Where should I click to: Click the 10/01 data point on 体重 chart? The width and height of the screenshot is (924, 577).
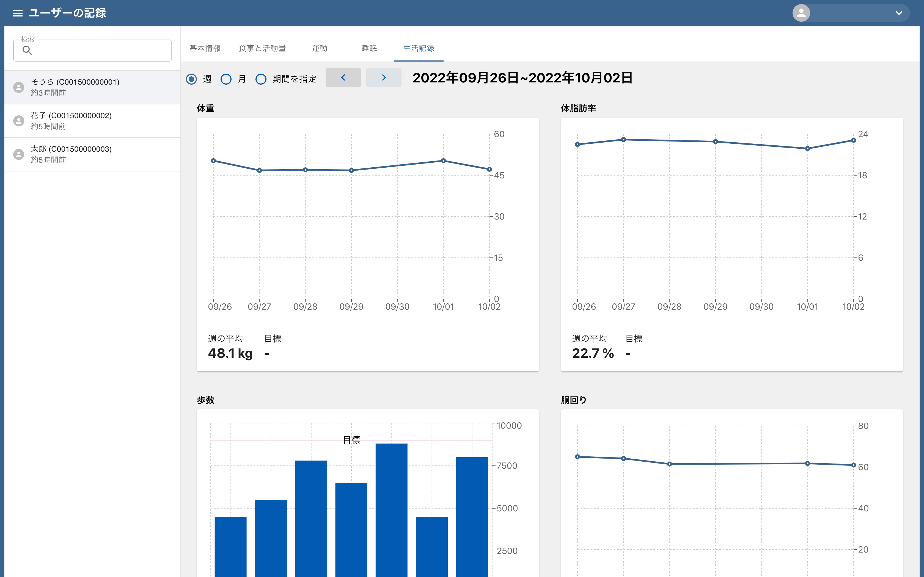click(443, 161)
